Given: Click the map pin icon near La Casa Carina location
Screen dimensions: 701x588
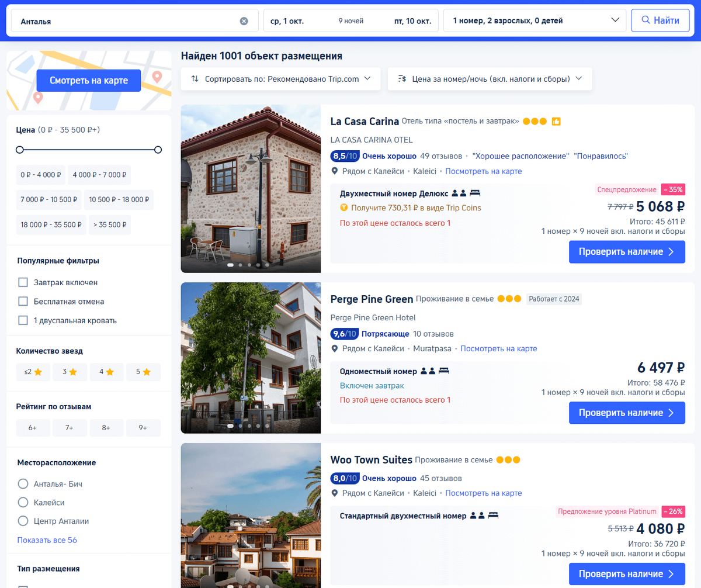Looking at the screenshot, I should [x=334, y=171].
